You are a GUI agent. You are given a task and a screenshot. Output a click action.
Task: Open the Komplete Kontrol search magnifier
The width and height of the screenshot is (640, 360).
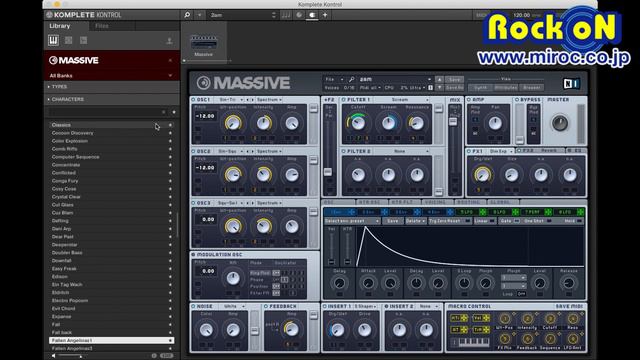coord(187,15)
